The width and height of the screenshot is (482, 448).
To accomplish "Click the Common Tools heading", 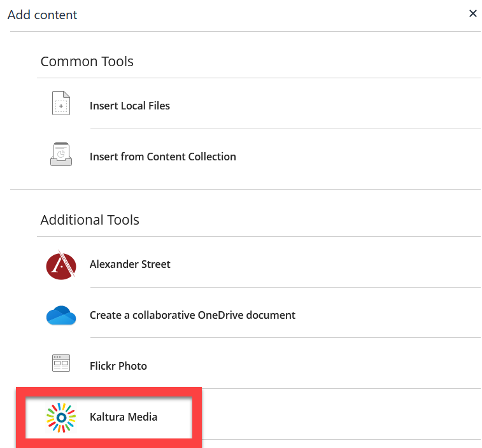I will (87, 62).
